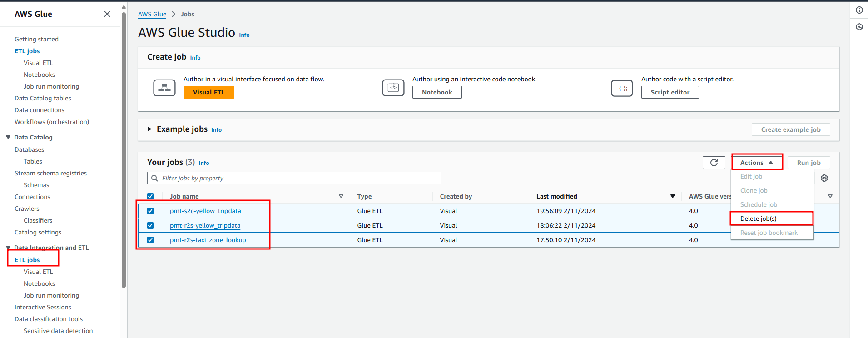Click the orange Visual ETL button
The image size is (868, 338).
pyautogui.click(x=209, y=92)
